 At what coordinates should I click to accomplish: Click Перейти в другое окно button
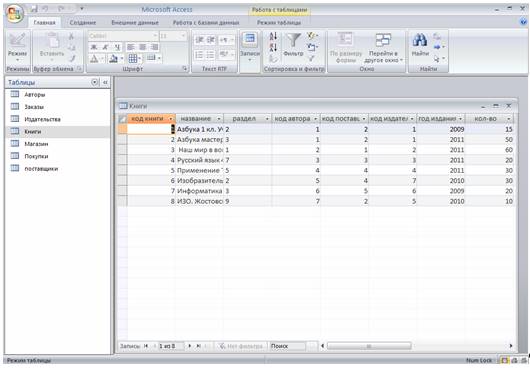[x=383, y=48]
